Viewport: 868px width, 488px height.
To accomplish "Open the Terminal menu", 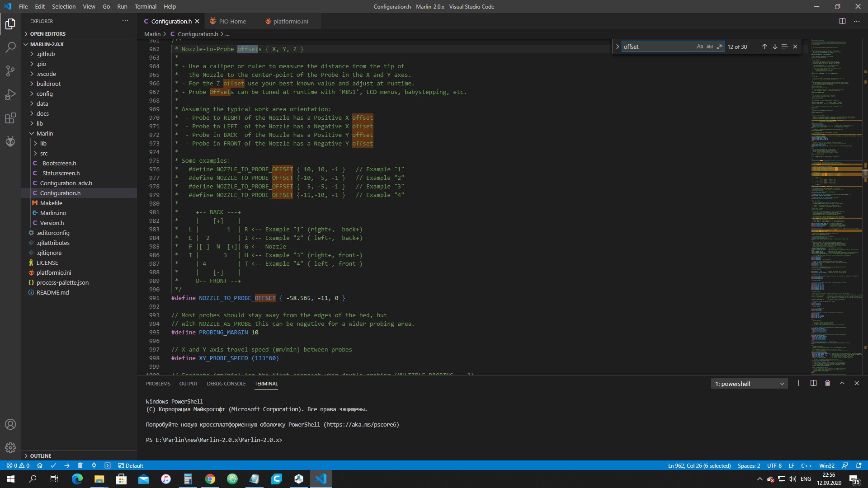I will click(146, 6).
